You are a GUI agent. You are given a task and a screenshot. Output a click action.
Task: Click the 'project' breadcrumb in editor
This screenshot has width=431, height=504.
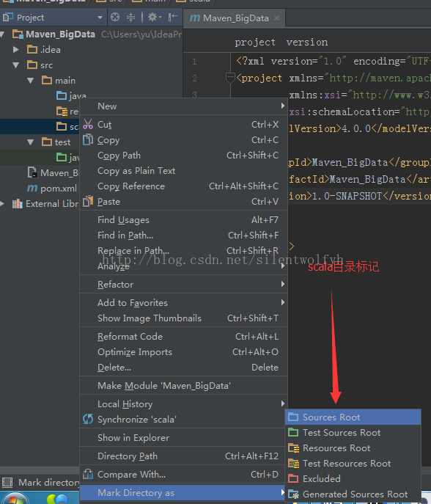click(255, 42)
